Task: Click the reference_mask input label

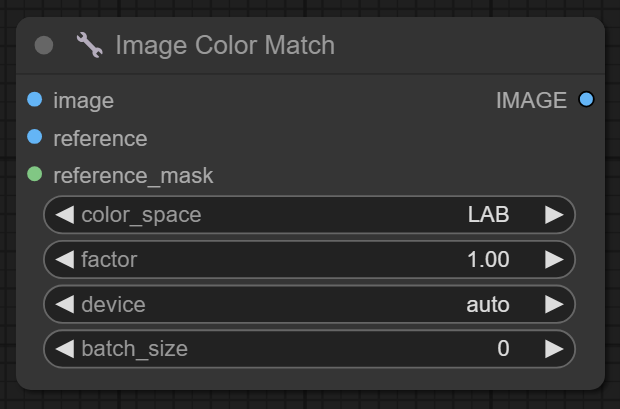Action: pos(133,175)
